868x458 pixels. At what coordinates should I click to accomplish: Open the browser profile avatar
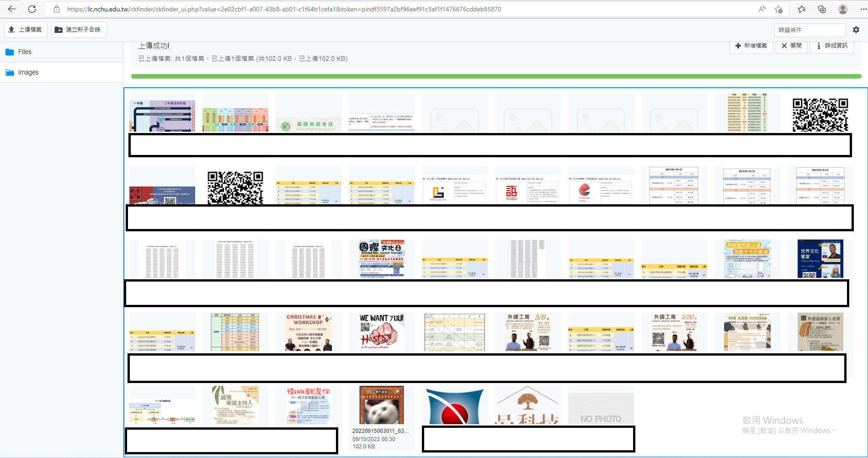pyautogui.click(x=843, y=9)
